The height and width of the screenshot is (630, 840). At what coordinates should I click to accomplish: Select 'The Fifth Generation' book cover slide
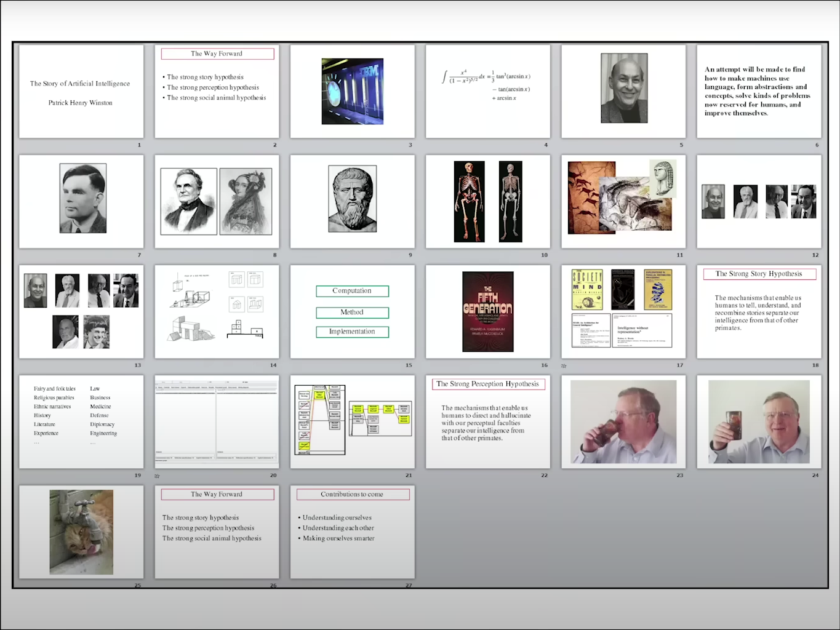[487, 311]
